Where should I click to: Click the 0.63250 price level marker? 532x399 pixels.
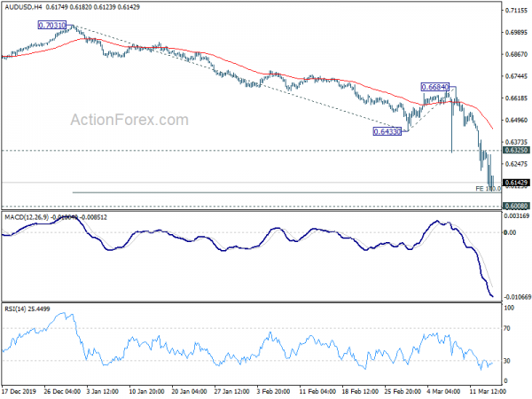[x=516, y=151]
